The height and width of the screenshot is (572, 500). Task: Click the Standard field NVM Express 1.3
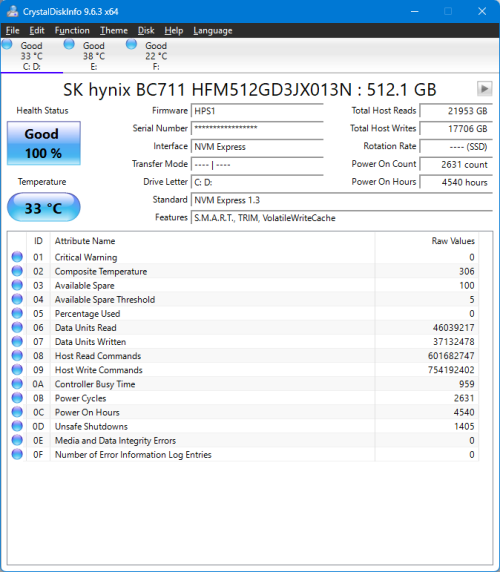(342, 200)
